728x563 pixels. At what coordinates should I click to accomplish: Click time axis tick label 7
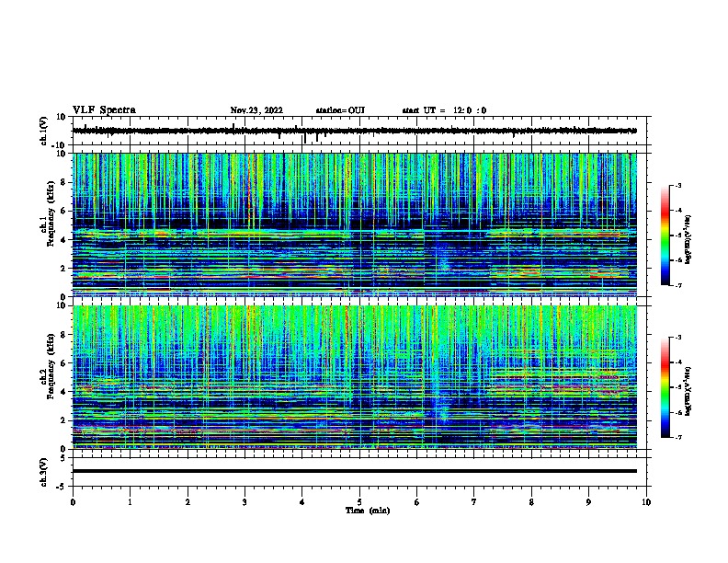tap(474, 502)
